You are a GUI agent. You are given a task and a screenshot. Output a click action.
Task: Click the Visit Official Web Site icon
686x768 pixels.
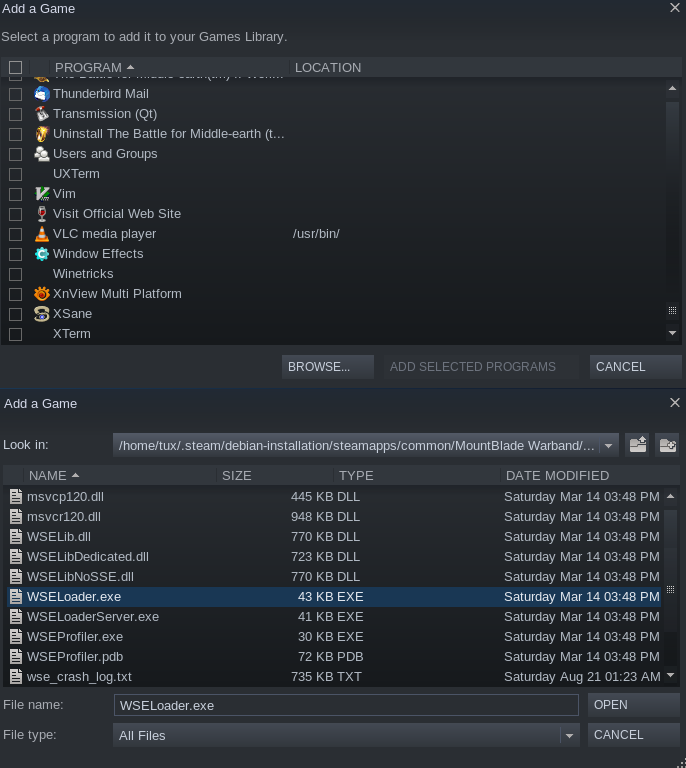[x=42, y=214]
